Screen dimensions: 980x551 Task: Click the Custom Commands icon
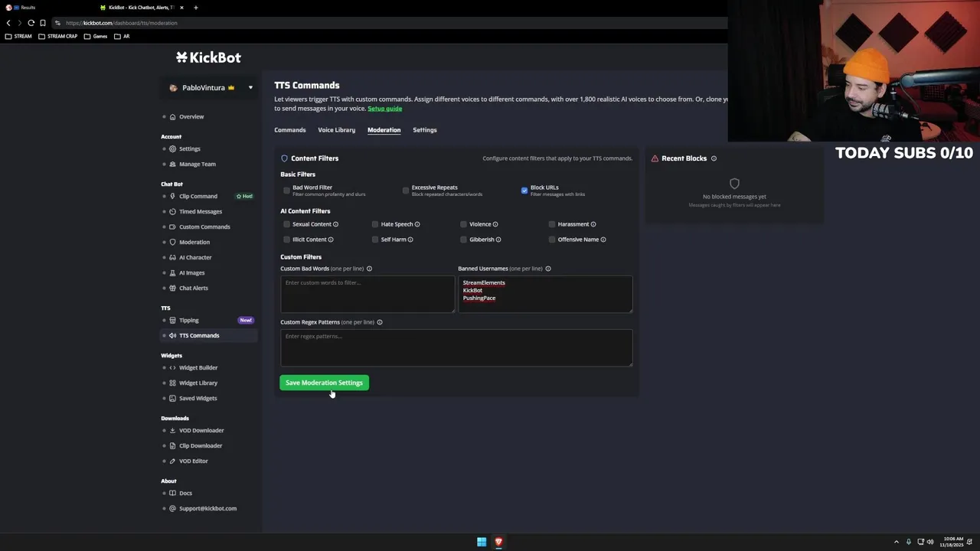(x=172, y=227)
